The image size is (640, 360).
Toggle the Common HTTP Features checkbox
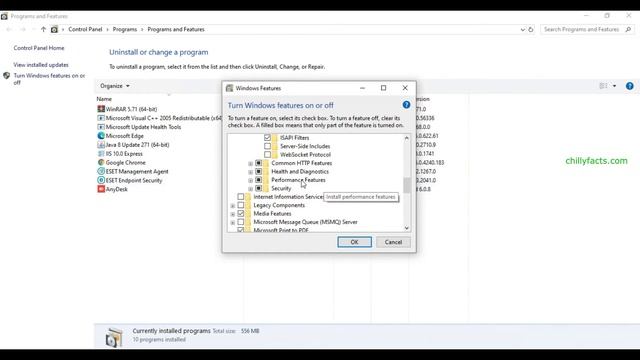pyautogui.click(x=258, y=163)
